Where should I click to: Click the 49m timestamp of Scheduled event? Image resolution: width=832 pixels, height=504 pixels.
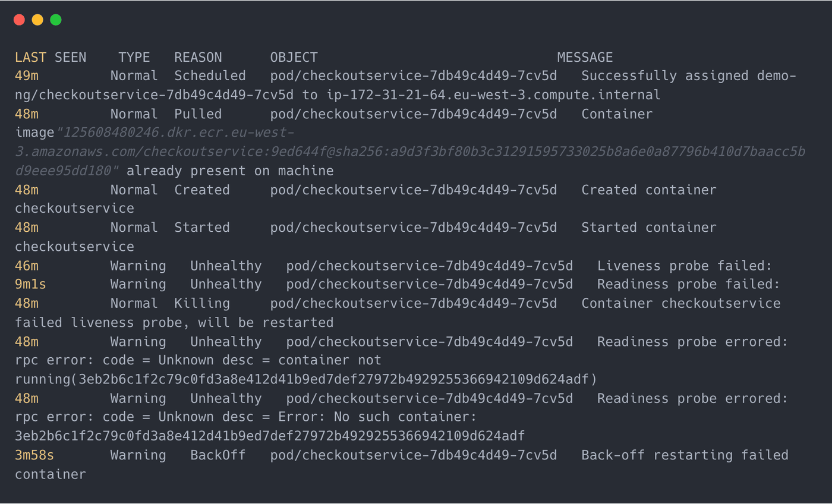[27, 76]
